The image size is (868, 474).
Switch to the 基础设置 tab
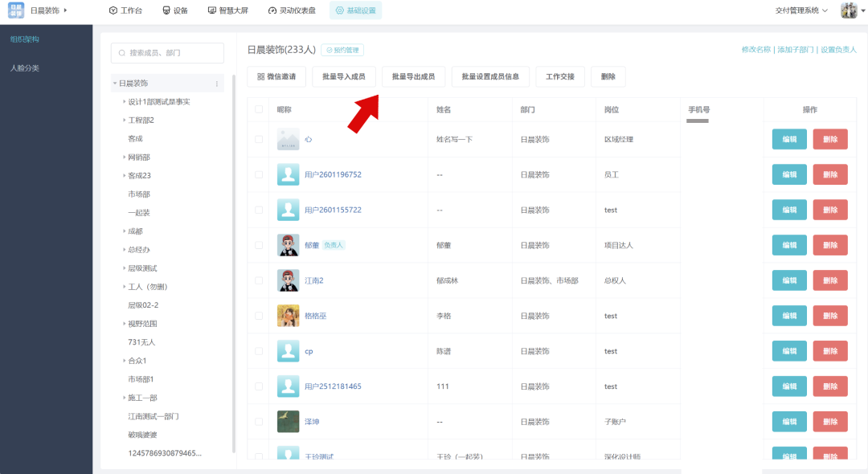point(355,11)
